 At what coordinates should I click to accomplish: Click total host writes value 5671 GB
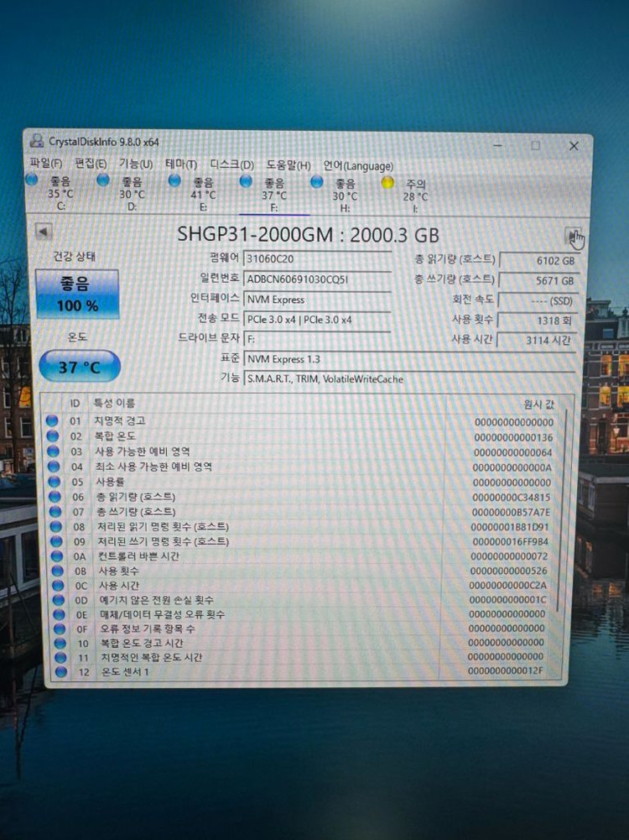point(538,280)
